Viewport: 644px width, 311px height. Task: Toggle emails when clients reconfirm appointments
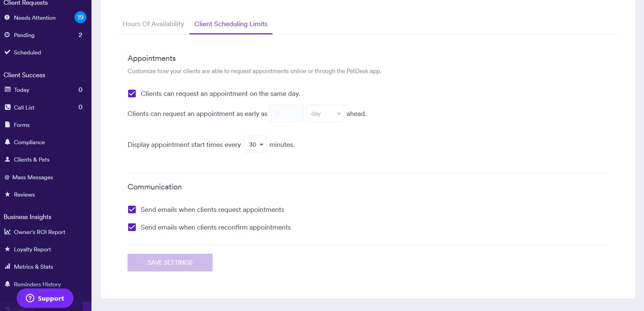pyautogui.click(x=132, y=227)
